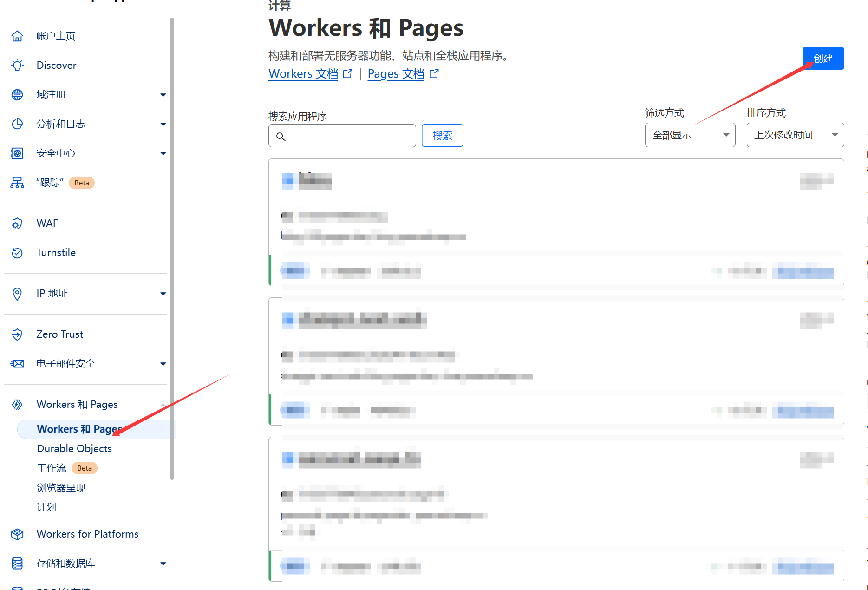Open Workers for Platforms in the sidebar

point(87,534)
